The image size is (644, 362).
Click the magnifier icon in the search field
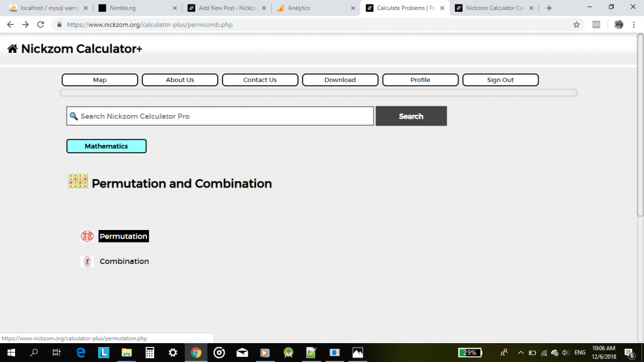(74, 116)
